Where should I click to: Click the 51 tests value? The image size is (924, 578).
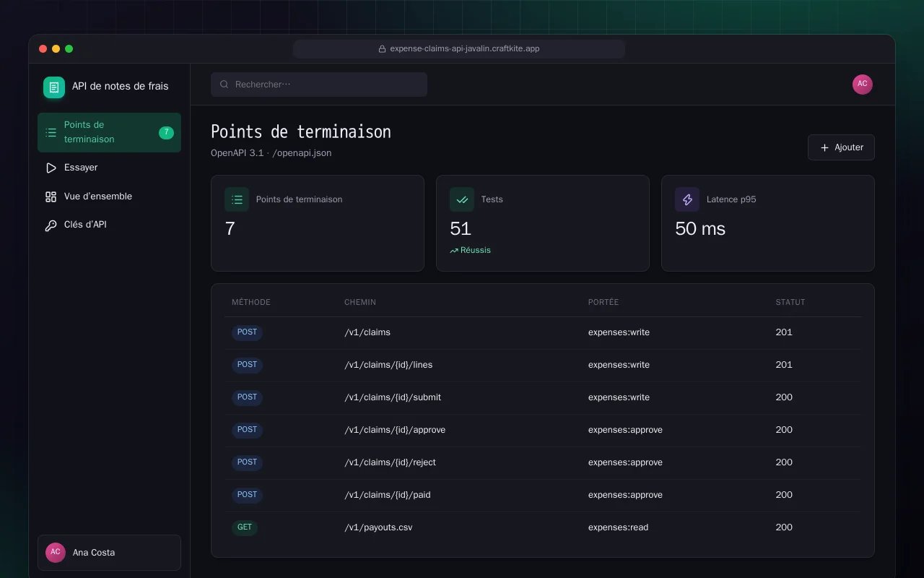(x=461, y=229)
